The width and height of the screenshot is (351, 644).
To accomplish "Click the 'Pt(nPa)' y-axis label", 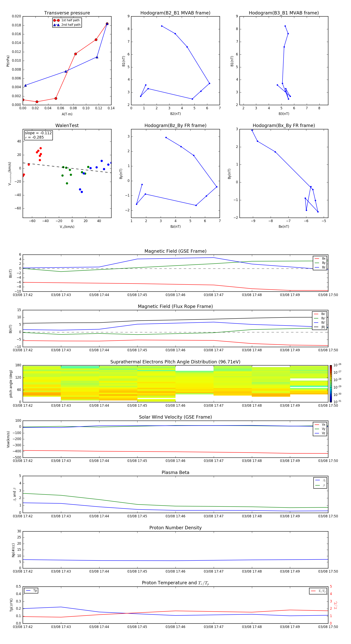I will (x=8, y=61).
